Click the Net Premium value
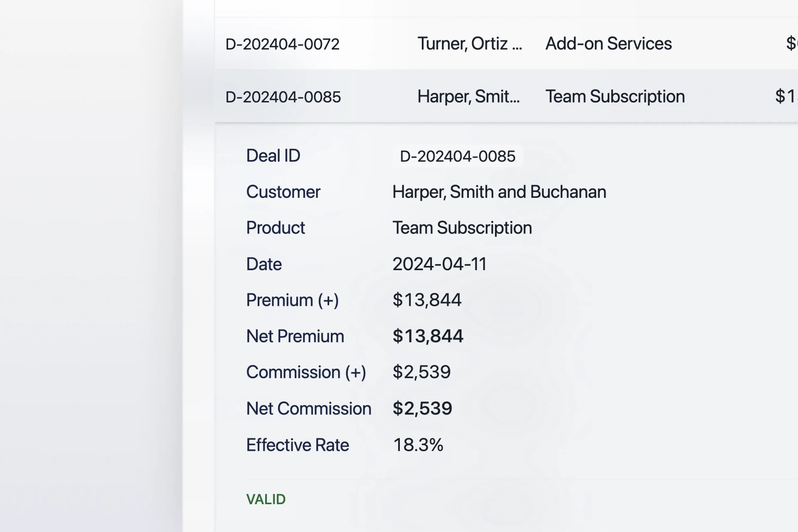 [x=428, y=336]
